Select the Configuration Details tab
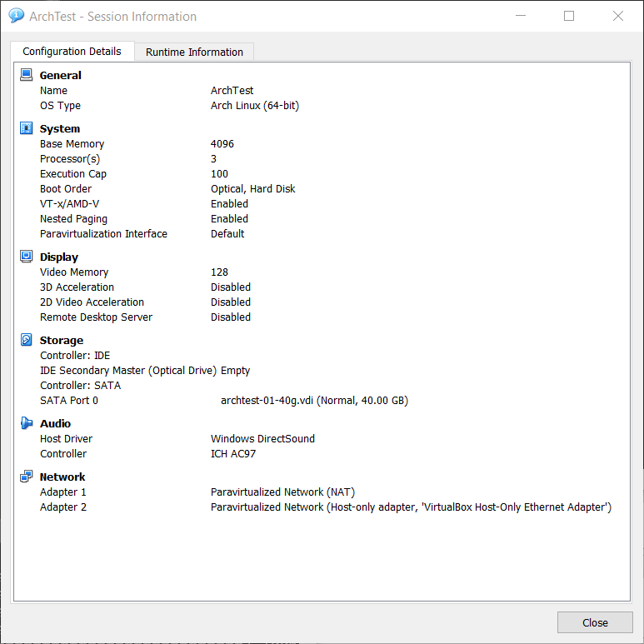The width and height of the screenshot is (644, 644). click(x=72, y=51)
